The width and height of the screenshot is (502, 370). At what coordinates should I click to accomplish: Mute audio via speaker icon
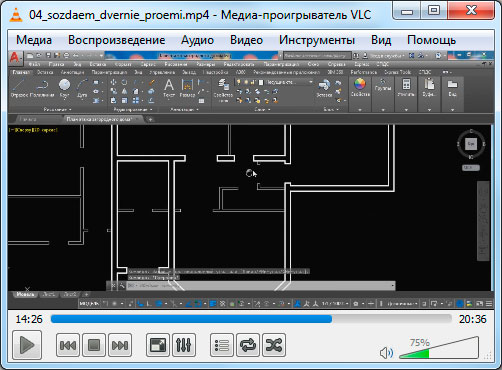[386, 353]
